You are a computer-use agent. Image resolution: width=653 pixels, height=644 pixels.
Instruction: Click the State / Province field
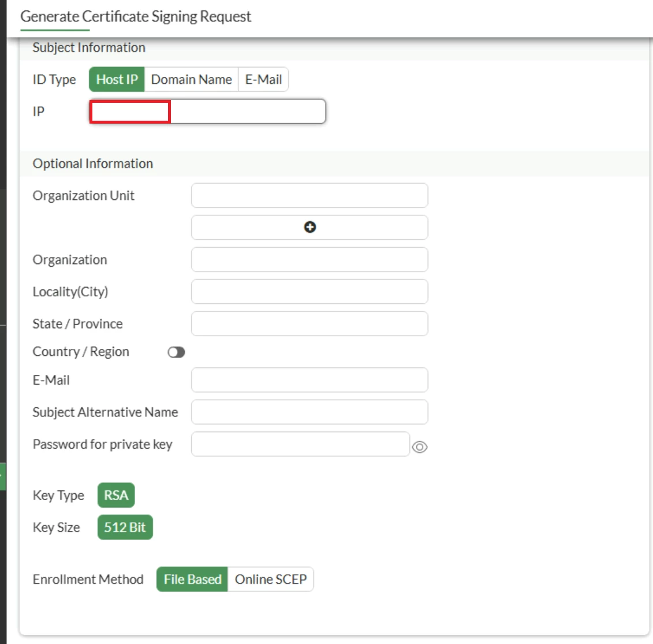(x=309, y=323)
